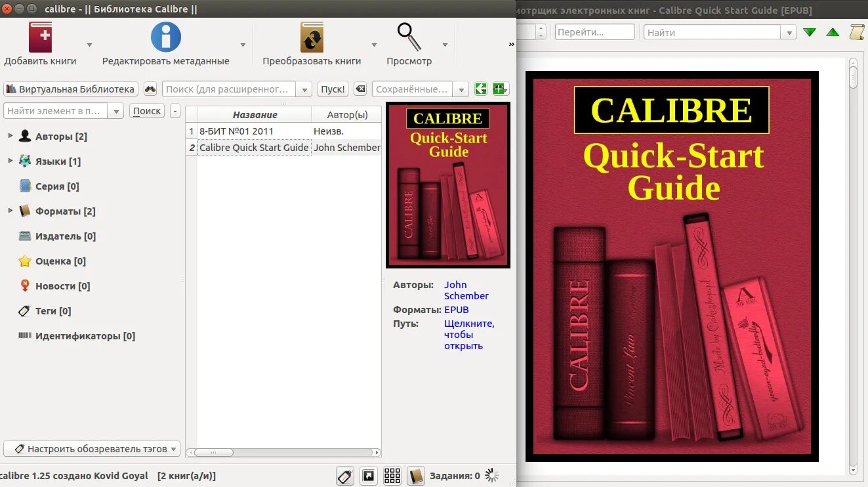Click in the main search input field
The image size is (868, 487).
coord(230,89)
